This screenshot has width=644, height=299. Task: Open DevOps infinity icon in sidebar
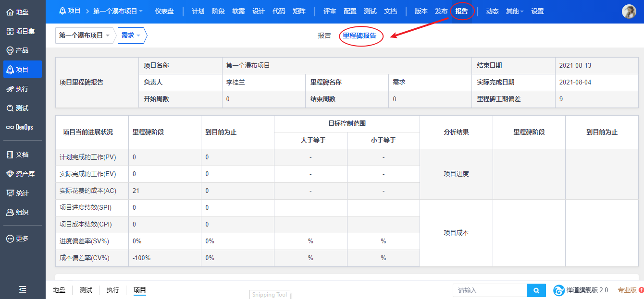tap(10, 127)
